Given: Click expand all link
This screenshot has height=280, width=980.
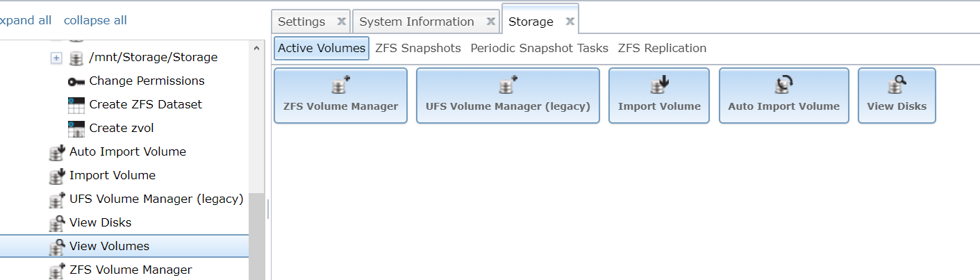Looking at the screenshot, I should pos(25,20).
